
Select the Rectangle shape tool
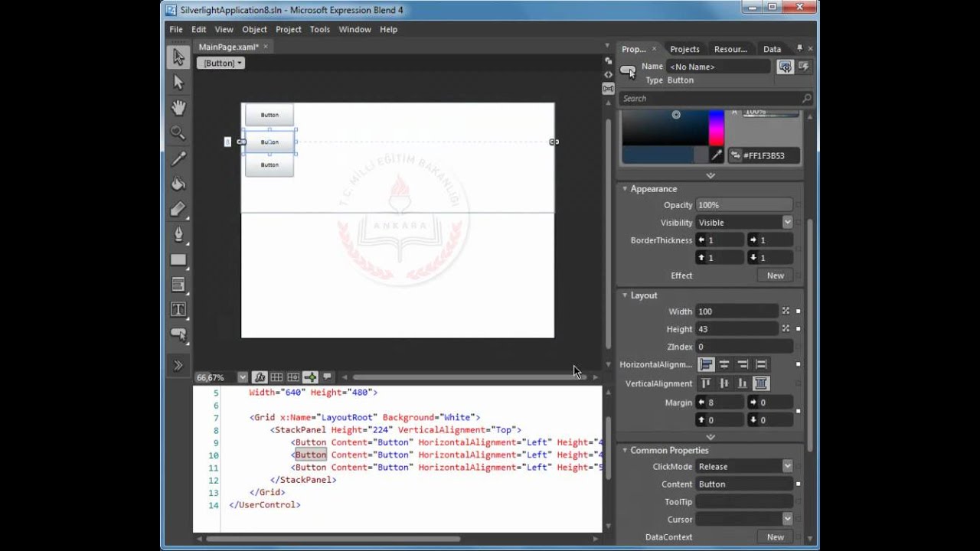tap(178, 259)
